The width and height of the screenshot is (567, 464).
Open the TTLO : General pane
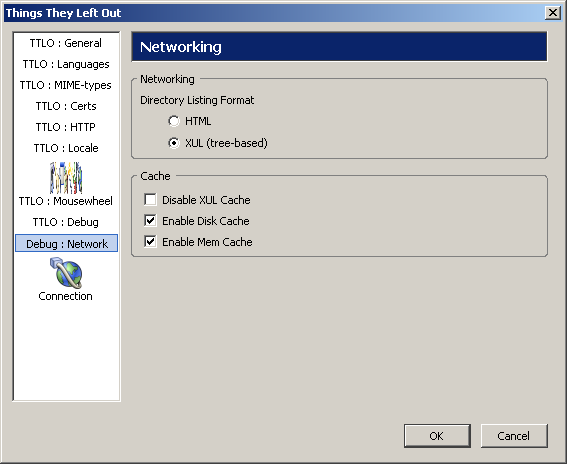[66, 43]
